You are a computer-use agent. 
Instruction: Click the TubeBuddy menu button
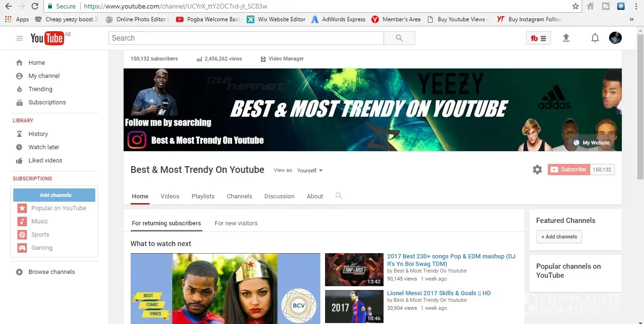(538, 38)
